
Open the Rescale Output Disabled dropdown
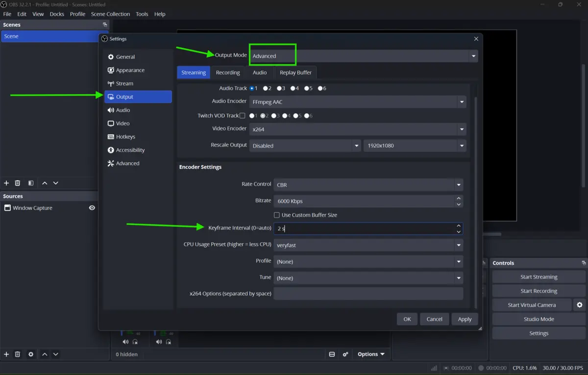click(305, 146)
